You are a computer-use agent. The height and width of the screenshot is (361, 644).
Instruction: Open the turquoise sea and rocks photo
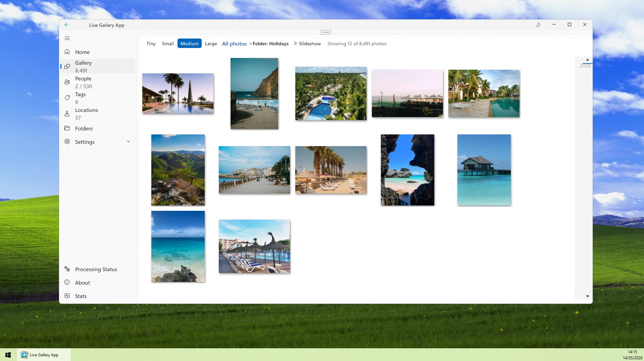(178, 246)
